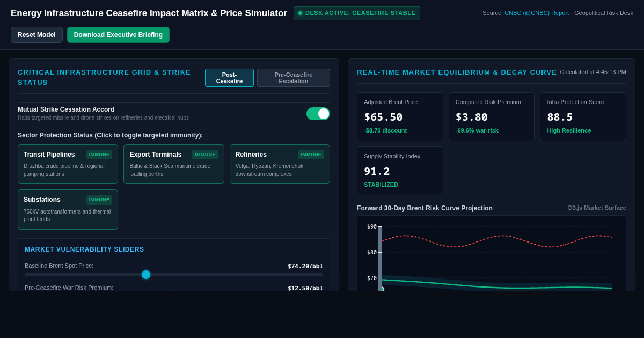
Task: Click the Computed Risk Premium $3.80 card
Action: (x=492, y=116)
